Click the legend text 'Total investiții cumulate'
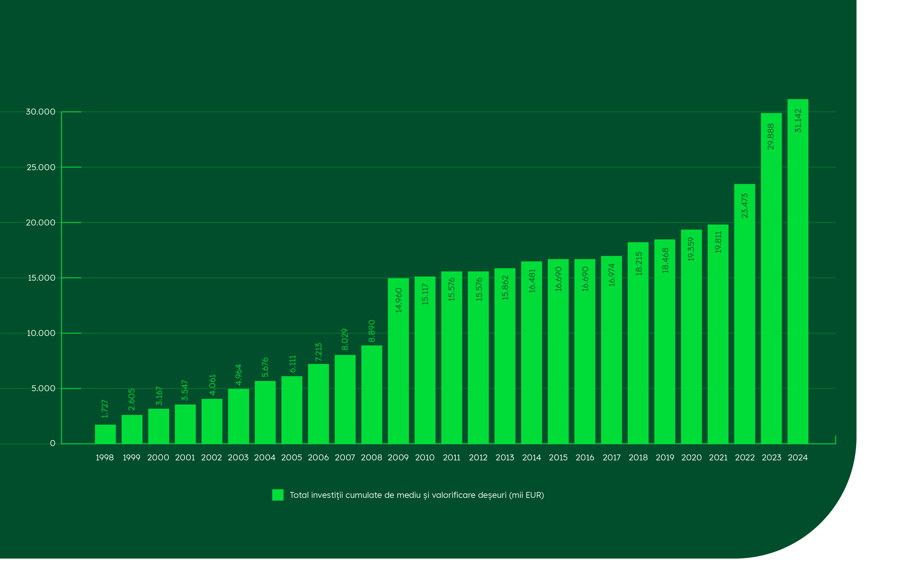The height and width of the screenshot is (588, 904). [335, 495]
